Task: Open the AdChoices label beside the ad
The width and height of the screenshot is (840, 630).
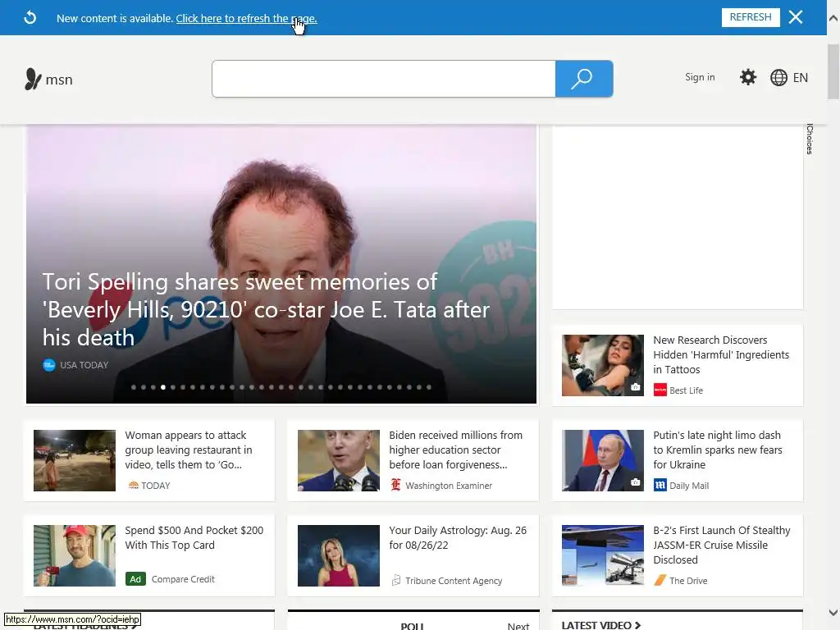Action: click(810, 139)
